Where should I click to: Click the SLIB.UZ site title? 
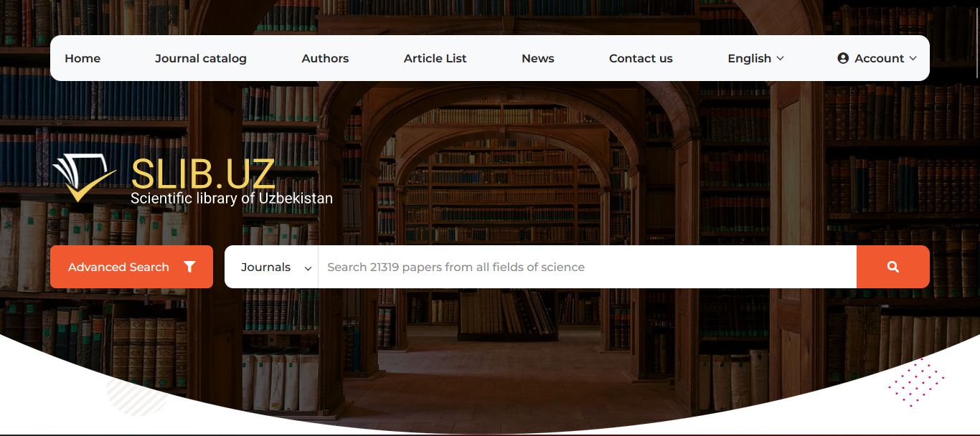[x=203, y=174]
